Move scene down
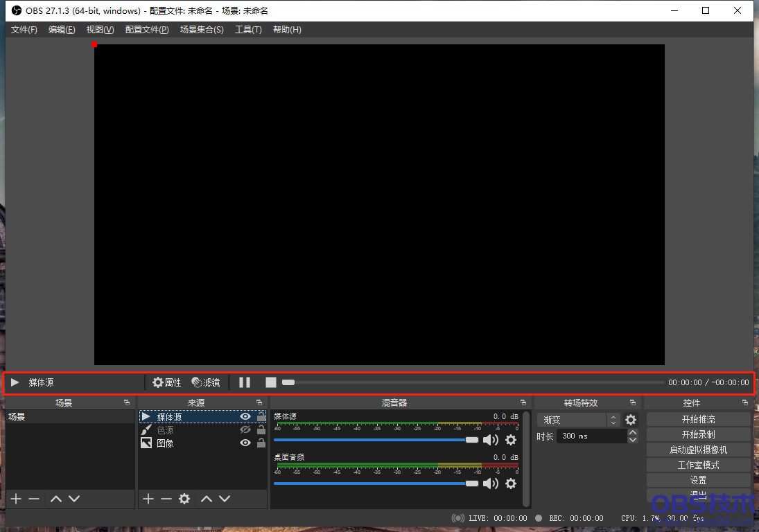Viewport: 759px width, 532px height. (74, 499)
